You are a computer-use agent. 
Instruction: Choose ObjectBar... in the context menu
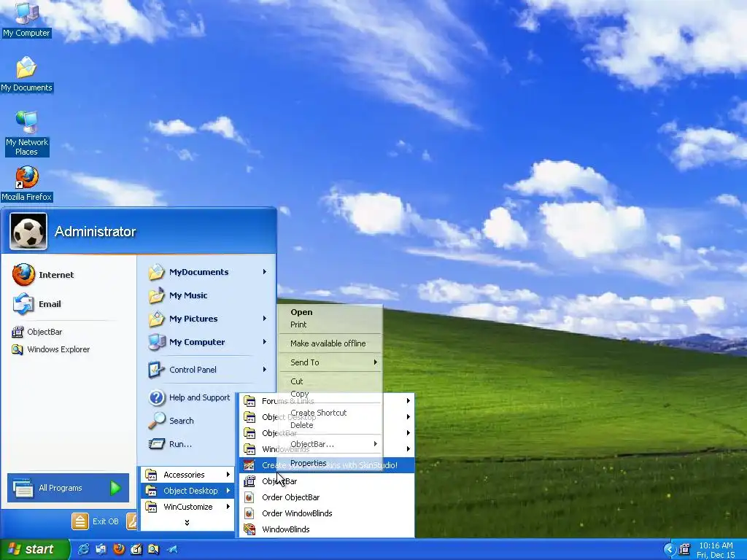point(312,444)
